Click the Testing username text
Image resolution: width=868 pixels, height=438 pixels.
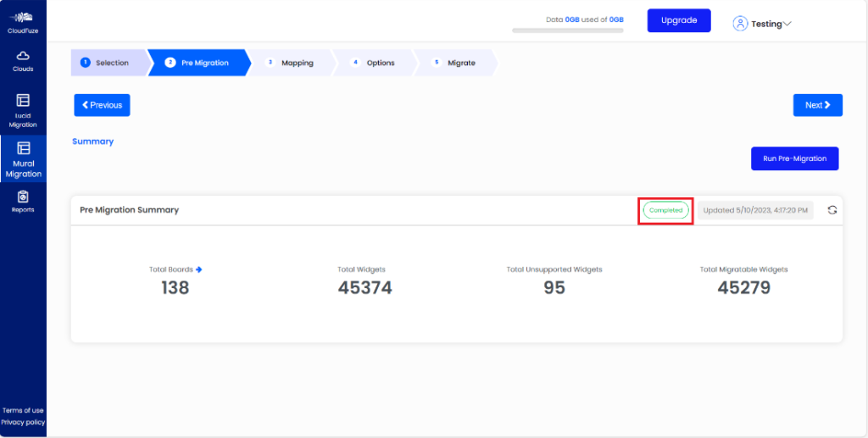click(x=766, y=24)
